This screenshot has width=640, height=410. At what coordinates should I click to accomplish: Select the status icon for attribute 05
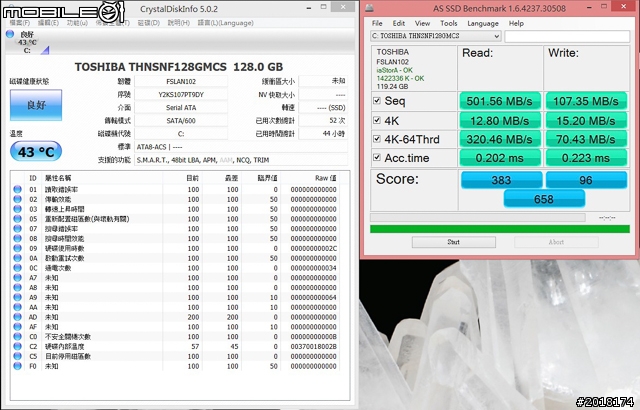pos(17,219)
